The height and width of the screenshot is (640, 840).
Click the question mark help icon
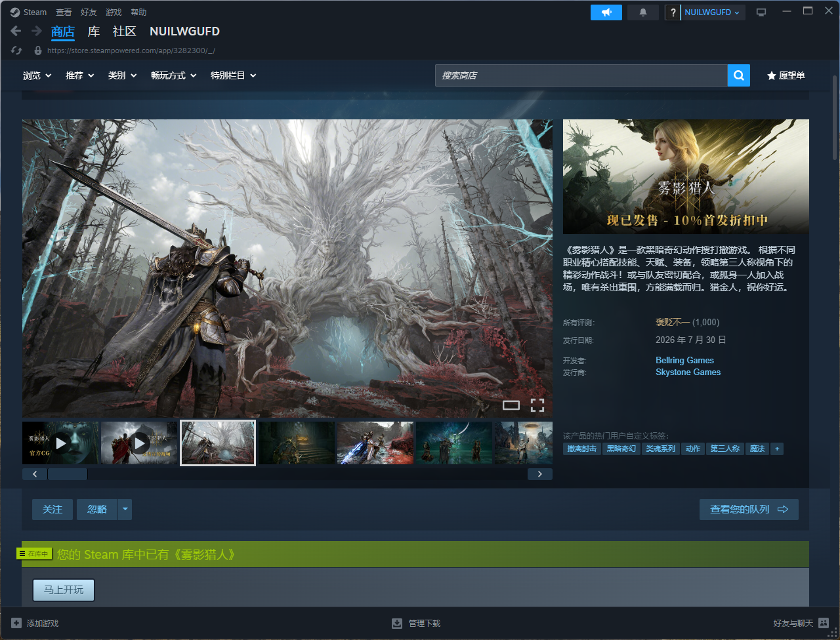[x=673, y=12]
